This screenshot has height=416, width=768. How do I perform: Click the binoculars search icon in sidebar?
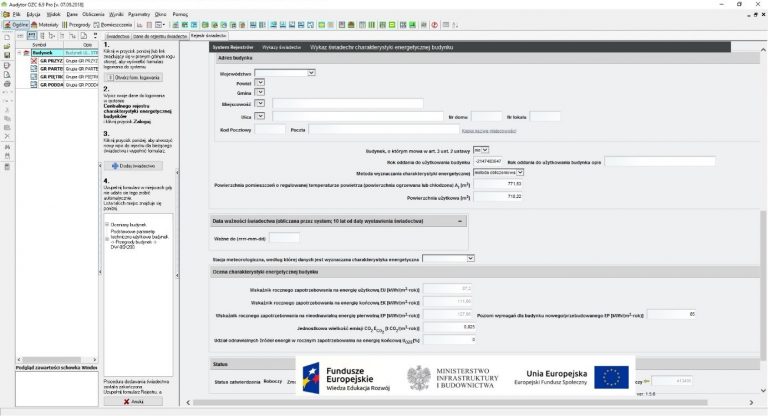(x=7, y=147)
